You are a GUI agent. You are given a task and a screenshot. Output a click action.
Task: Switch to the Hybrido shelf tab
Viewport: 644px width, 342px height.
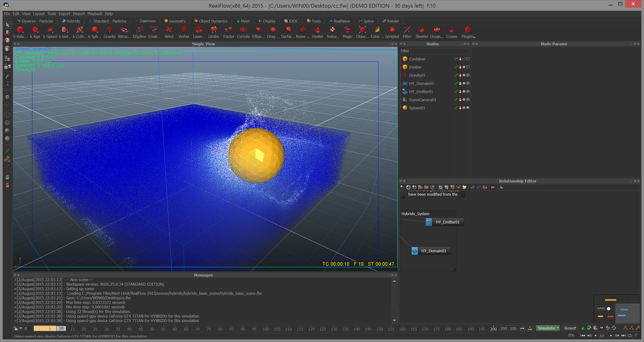tap(71, 21)
